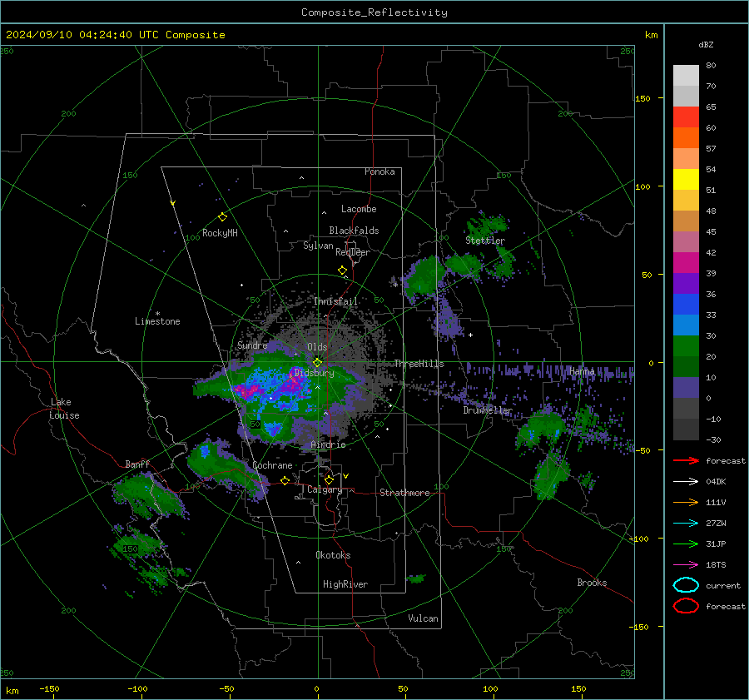Click the RockyMH label
Screen dimensions: 749x700
(220, 233)
